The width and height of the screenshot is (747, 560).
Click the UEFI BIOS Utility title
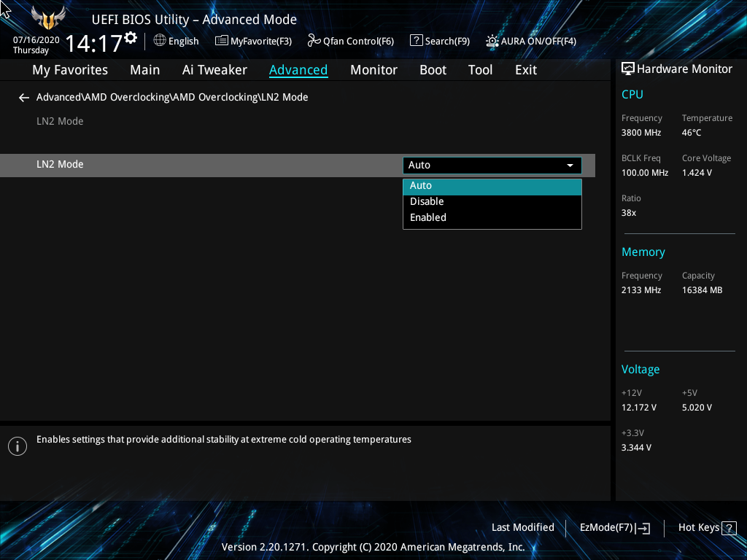click(x=194, y=20)
